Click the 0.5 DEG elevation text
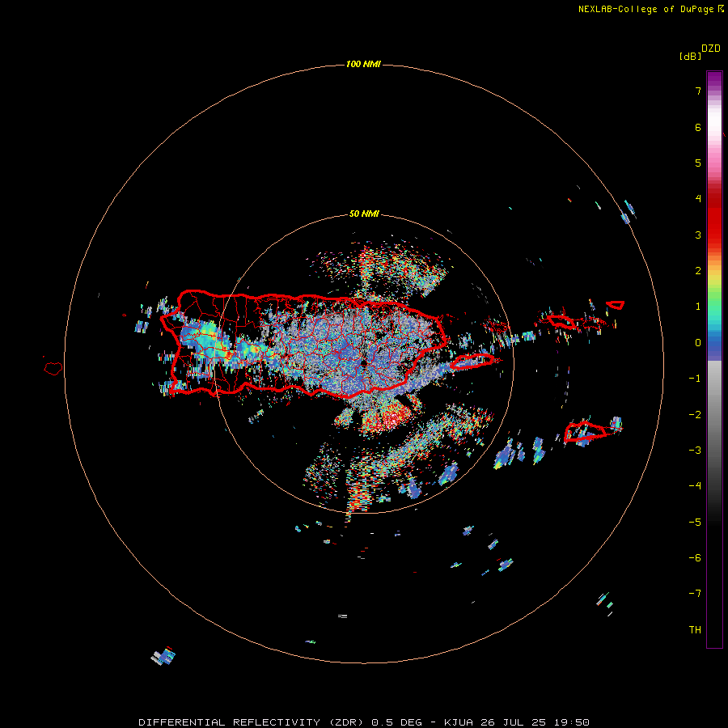Image resolution: width=728 pixels, height=728 pixels. point(397,722)
